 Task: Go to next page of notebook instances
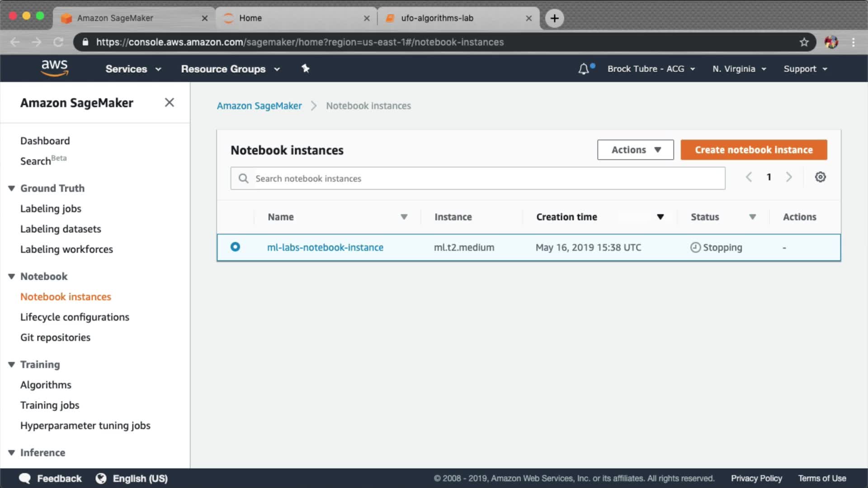click(x=789, y=177)
